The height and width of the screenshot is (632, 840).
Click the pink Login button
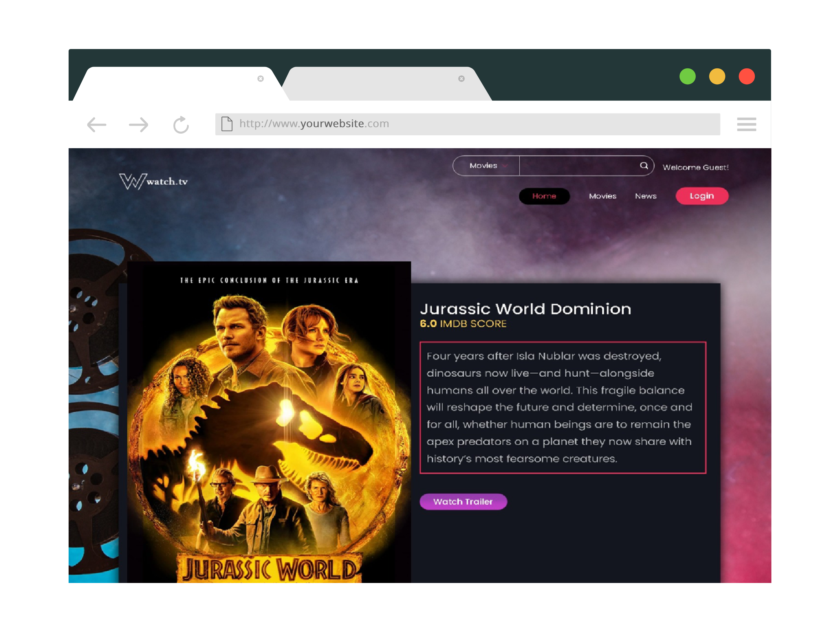(x=702, y=196)
